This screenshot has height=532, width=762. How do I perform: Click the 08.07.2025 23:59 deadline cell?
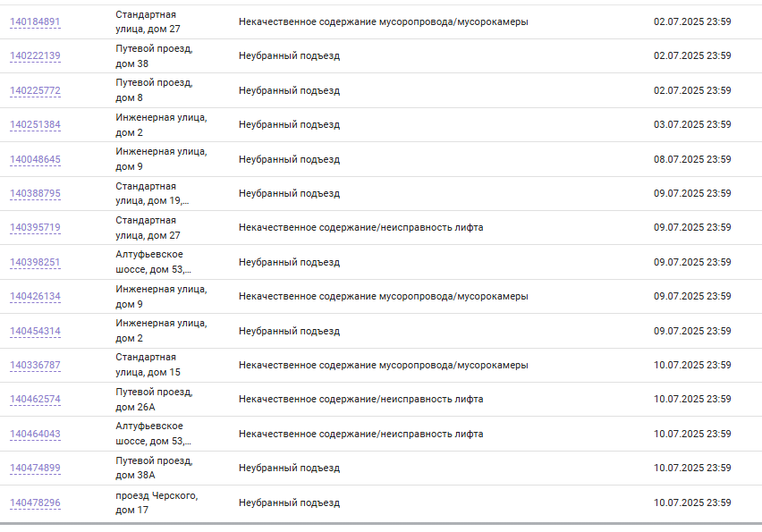692,159
